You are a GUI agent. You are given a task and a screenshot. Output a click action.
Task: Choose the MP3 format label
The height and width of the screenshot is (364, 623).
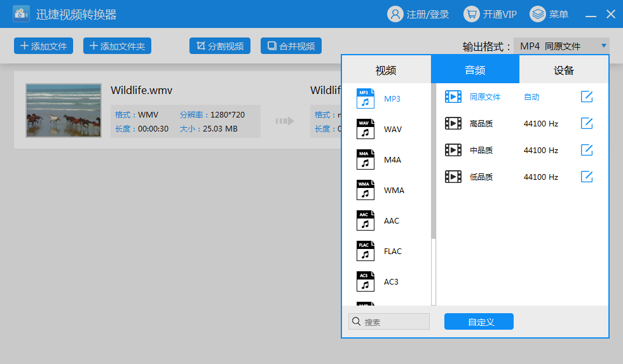click(x=392, y=99)
